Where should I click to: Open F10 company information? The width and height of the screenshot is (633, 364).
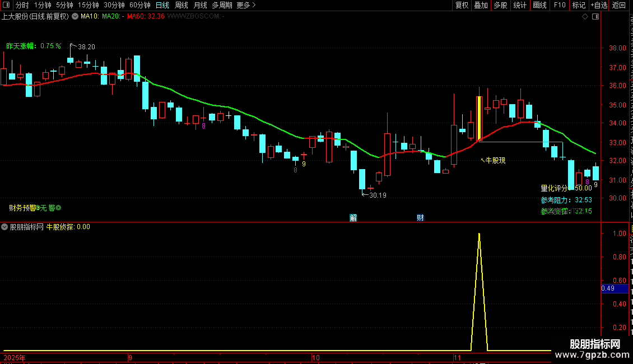point(560,5)
